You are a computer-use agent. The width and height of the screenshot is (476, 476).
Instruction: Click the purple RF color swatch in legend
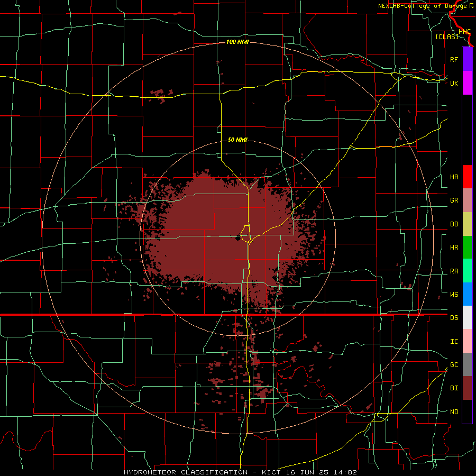pyautogui.click(x=467, y=59)
